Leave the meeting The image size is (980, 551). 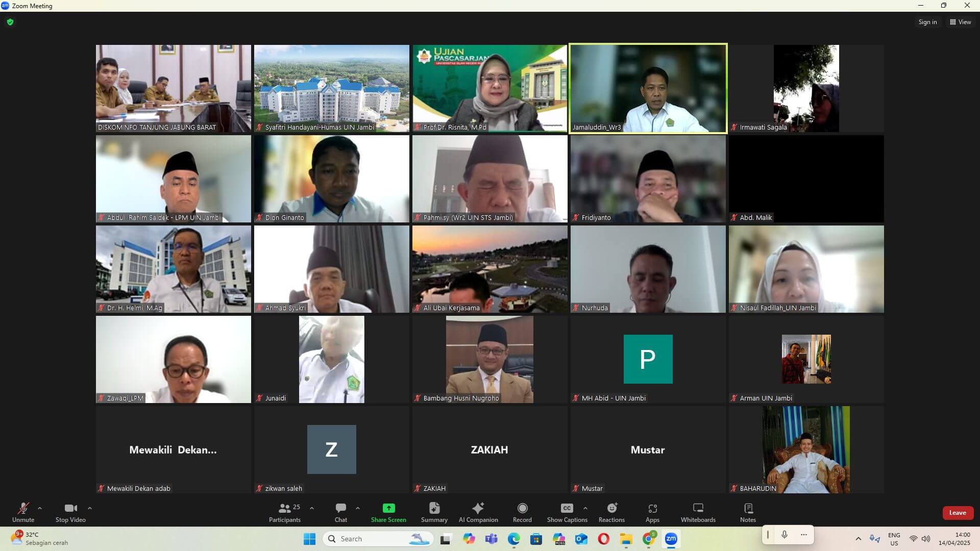(958, 513)
